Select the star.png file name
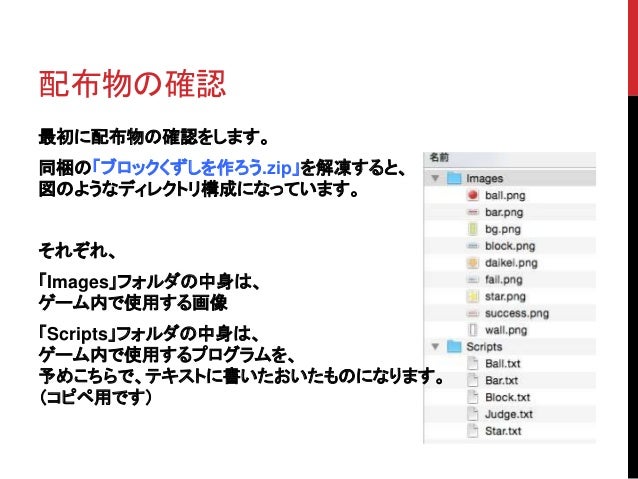 click(505, 297)
